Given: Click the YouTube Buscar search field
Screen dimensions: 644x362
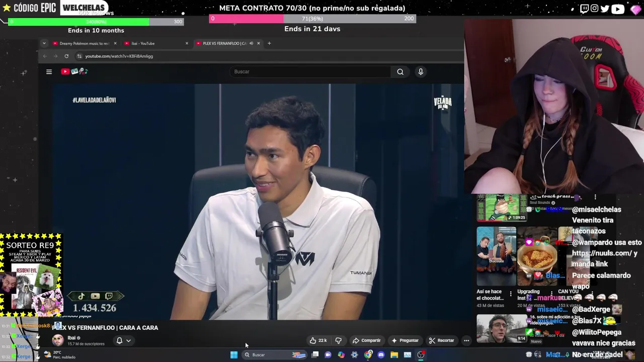Looking at the screenshot, I should click(310, 71).
